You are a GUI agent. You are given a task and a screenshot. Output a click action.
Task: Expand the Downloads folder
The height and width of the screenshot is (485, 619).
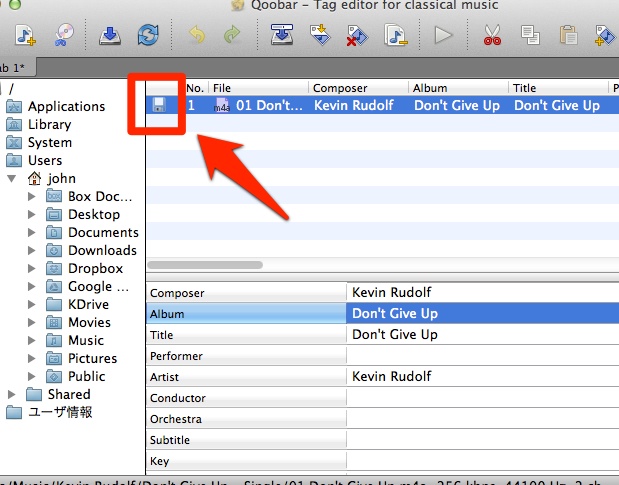click(32, 250)
